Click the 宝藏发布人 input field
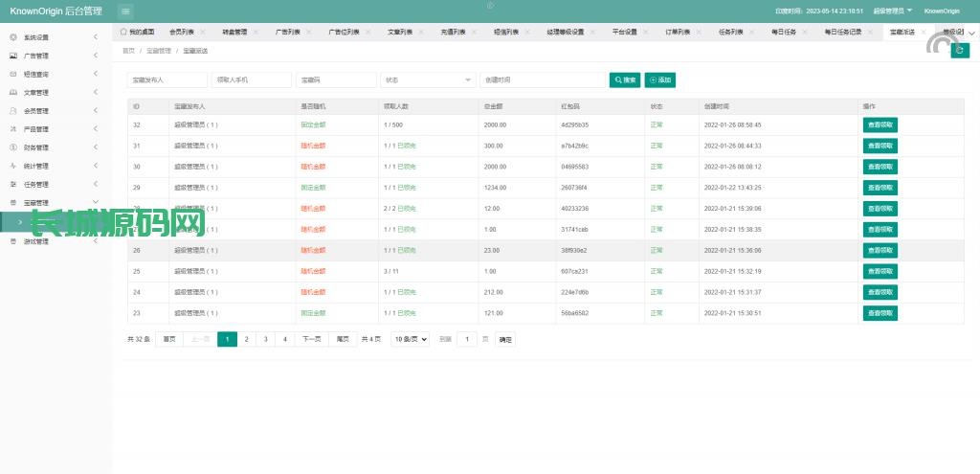The height and width of the screenshot is (474, 980). tap(167, 80)
